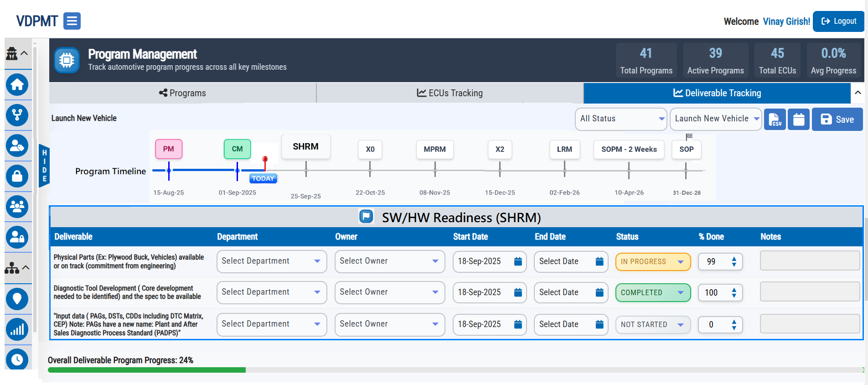
Task: Open calendar picker for first Start Date
Action: pyautogui.click(x=518, y=261)
